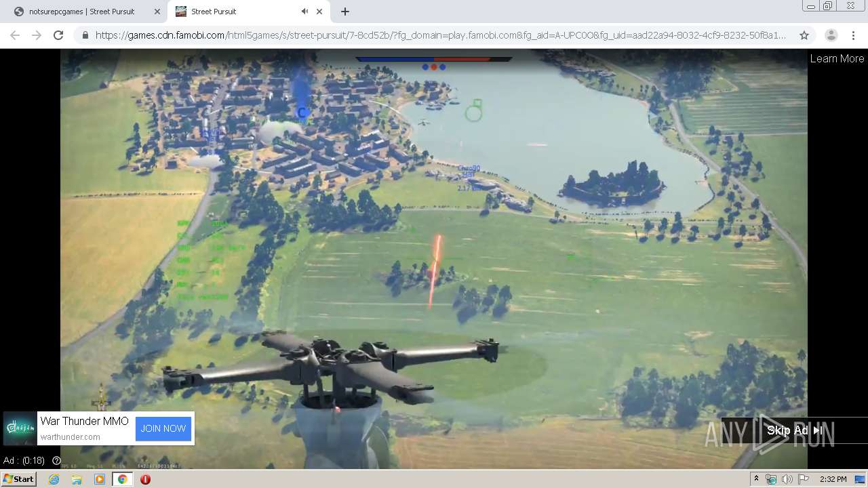Open the warthunder.com advertiser link
The image size is (868, 488).
71,437
